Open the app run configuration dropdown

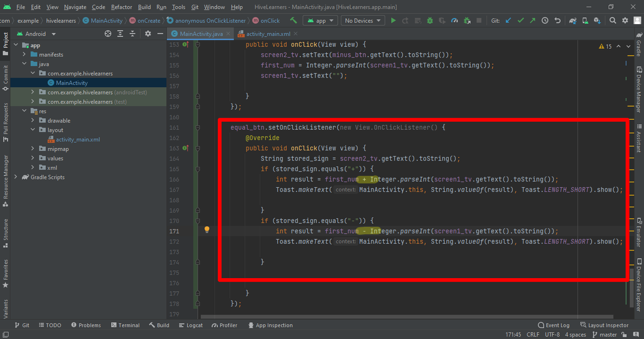pos(320,21)
